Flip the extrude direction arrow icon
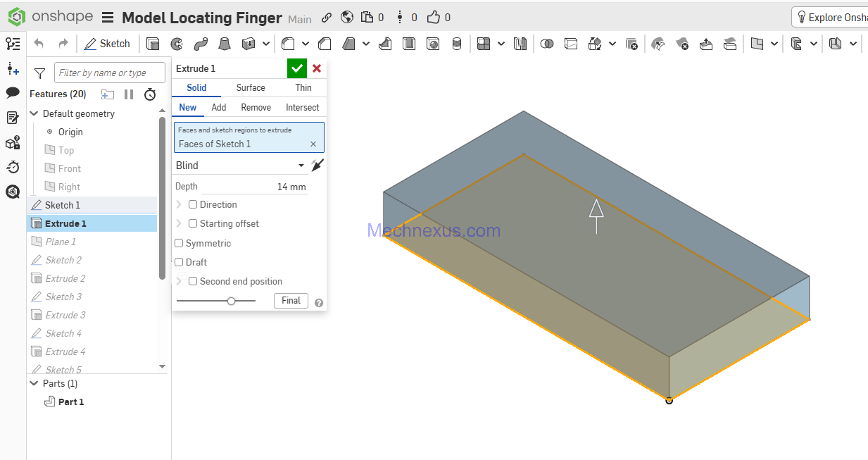Image resolution: width=868 pixels, height=460 pixels. click(x=317, y=166)
